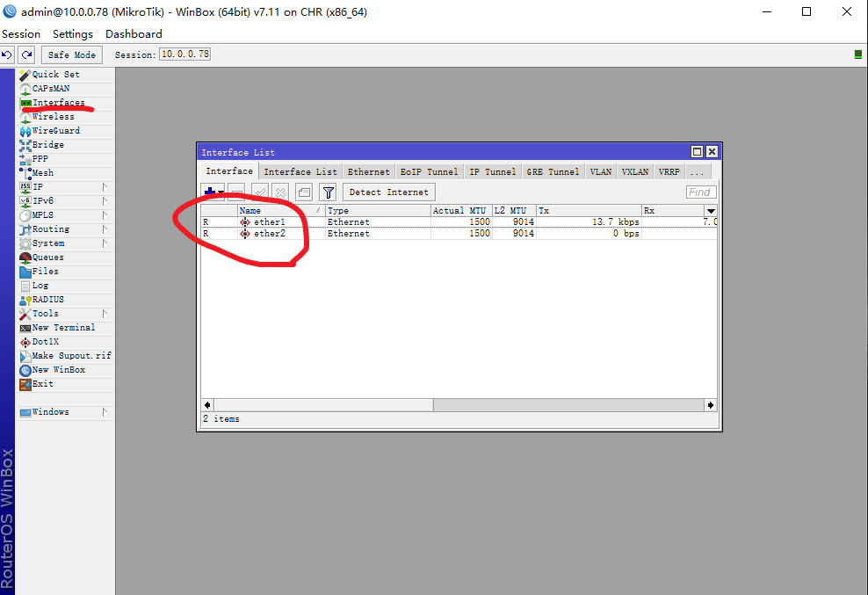Switch to the VRRP tab
The height and width of the screenshot is (595, 868).
(669, 171)
